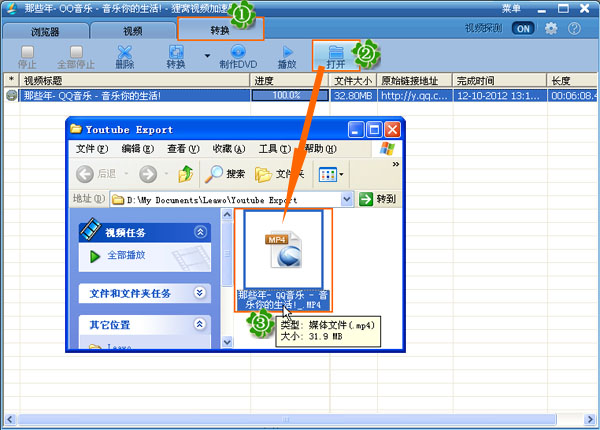
Task: Click the main horizontal scrollbar right arrow
Action: pyautogui.click(x=590, y=419)
